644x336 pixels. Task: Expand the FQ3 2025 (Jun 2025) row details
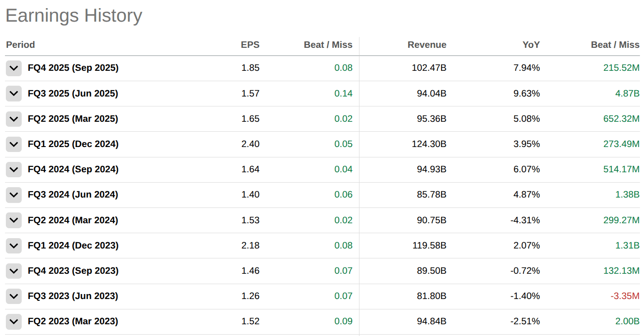point(14,93)
